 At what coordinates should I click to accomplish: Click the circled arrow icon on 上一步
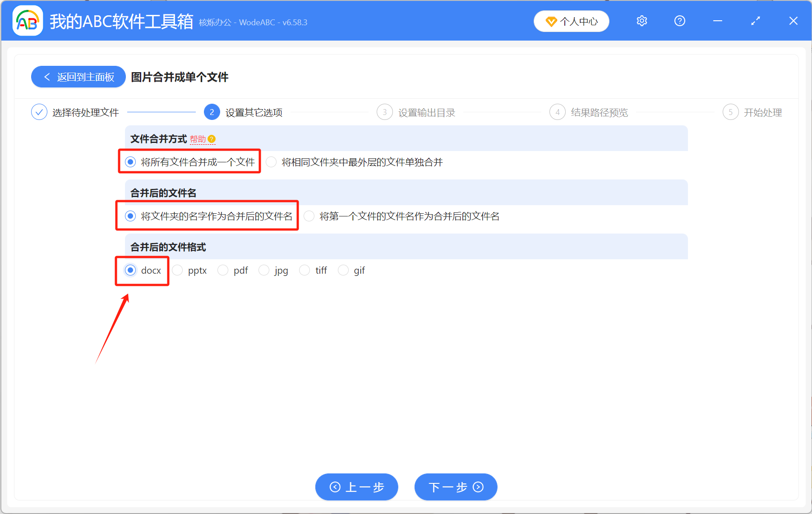(335, 487)
